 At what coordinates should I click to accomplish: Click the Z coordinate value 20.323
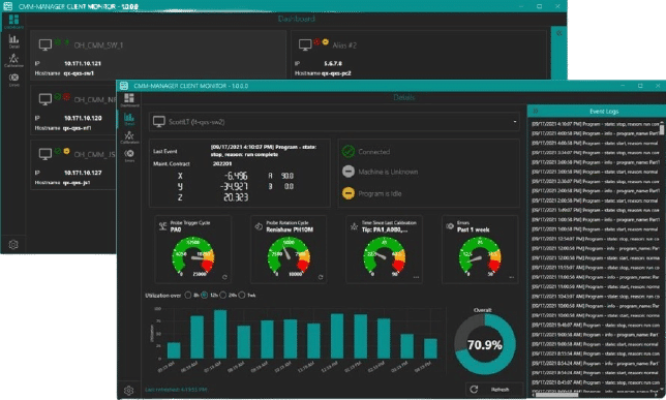tap(236, 197)
